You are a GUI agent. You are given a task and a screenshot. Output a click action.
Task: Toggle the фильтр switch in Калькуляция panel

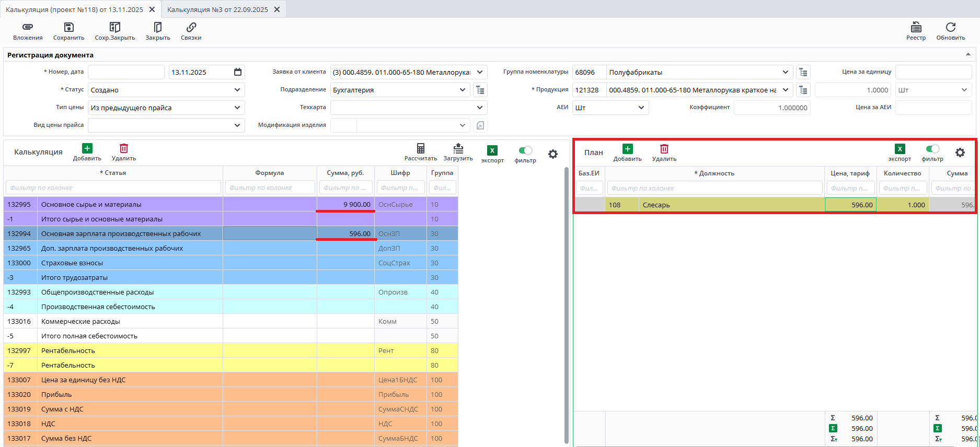point(525,150)
